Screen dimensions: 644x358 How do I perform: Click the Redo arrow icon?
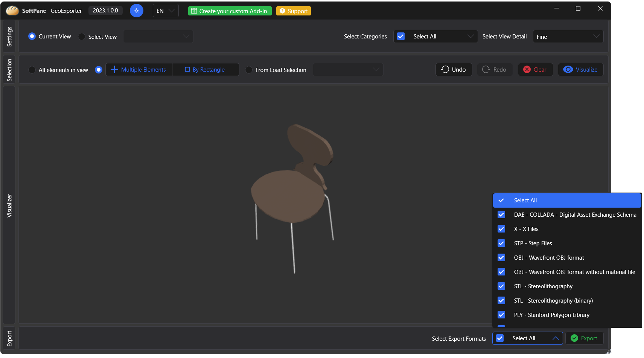coord(486,69)
